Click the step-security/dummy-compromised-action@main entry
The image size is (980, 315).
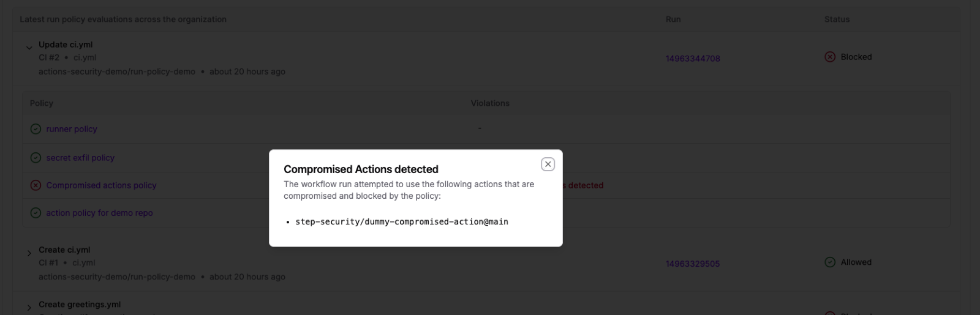click(x=402, y=222)
